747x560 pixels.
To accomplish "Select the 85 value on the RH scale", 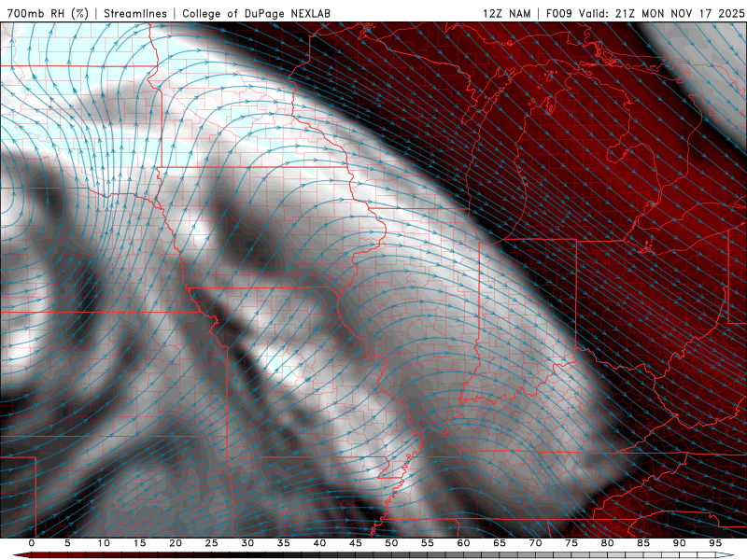I will (643, 543).
